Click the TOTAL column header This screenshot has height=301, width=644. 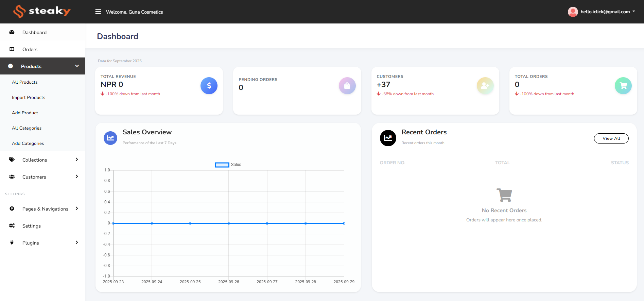click(x=503, y=163)
